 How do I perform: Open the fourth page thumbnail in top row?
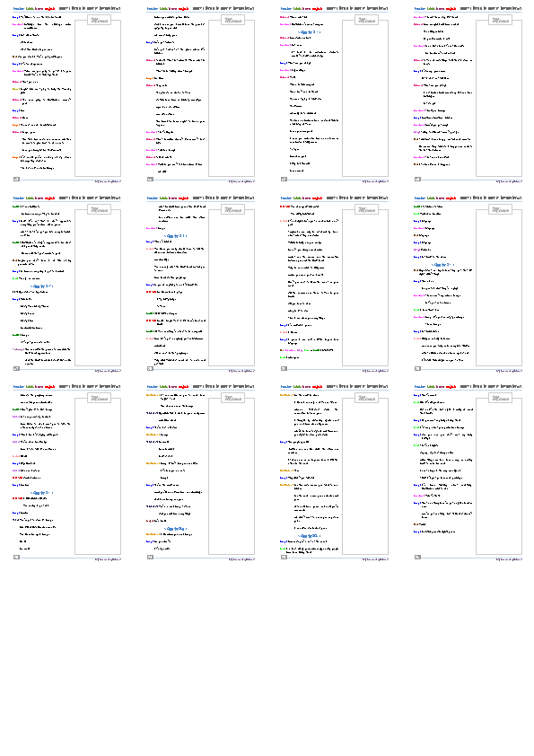point(467,94)
